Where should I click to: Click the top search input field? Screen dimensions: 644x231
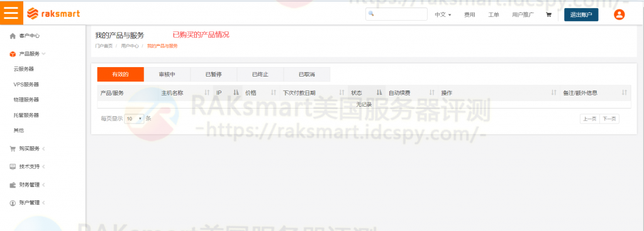(x=396, y=14)
